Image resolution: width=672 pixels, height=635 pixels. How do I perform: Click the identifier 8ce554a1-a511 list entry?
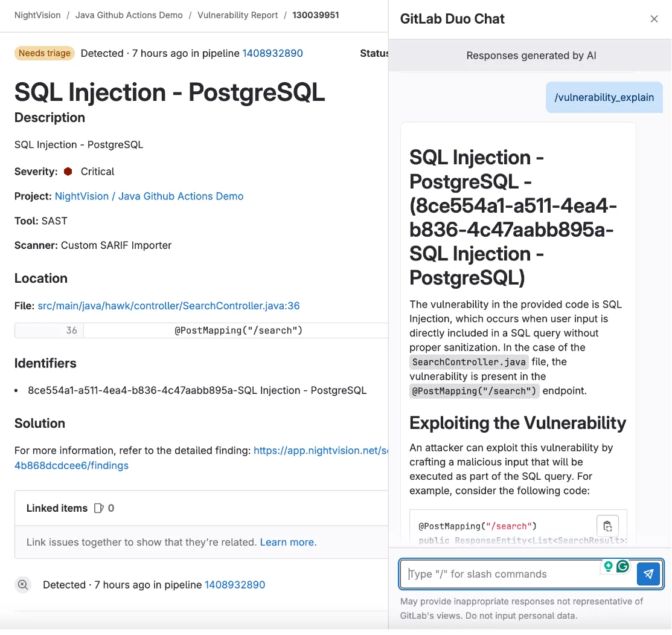click(x=197, y=390)
